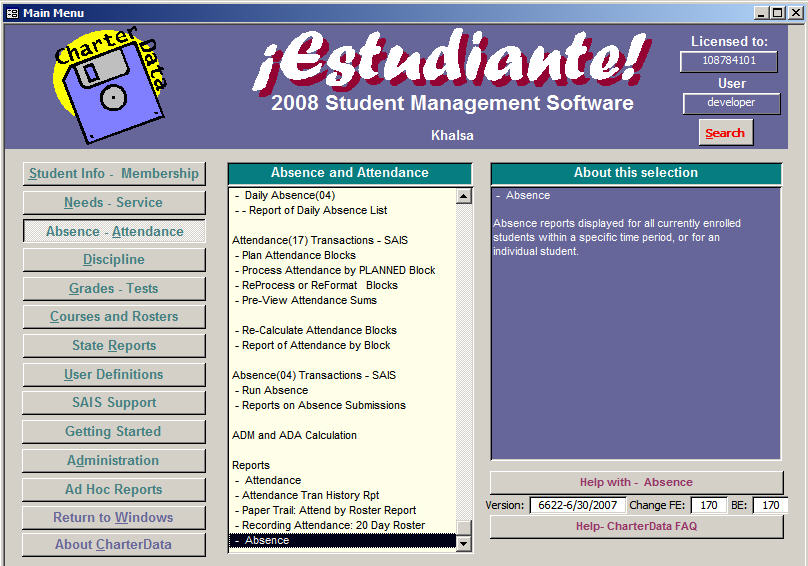Click the Khalsa school name
The height and width of the screenshot is (566, 808).
coord(452,136)
